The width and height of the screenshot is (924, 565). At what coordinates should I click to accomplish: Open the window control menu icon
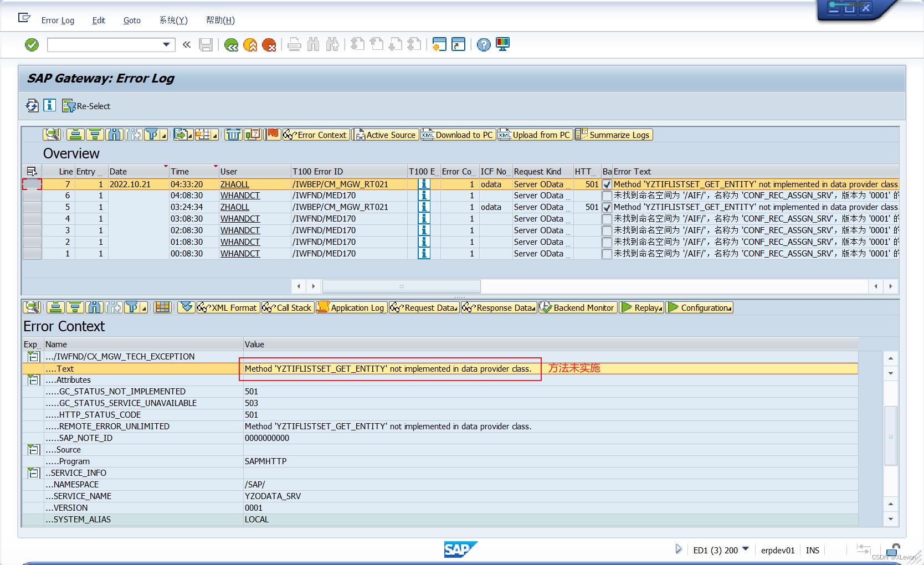pyautogui.click(x=24, y=18)
